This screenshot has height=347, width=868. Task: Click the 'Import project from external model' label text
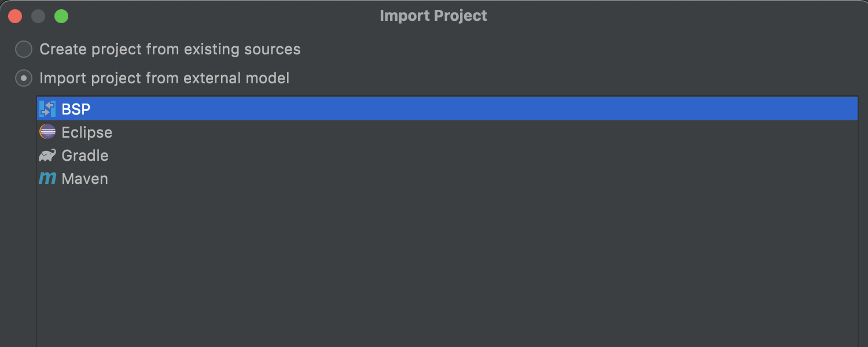tap(164, 78)
